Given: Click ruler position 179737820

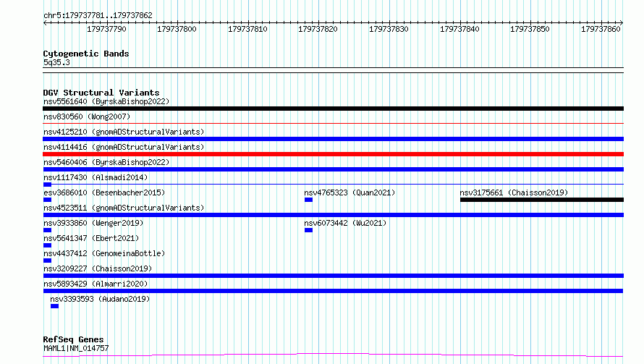Looking at the screenshot, I should pos(318,29).
